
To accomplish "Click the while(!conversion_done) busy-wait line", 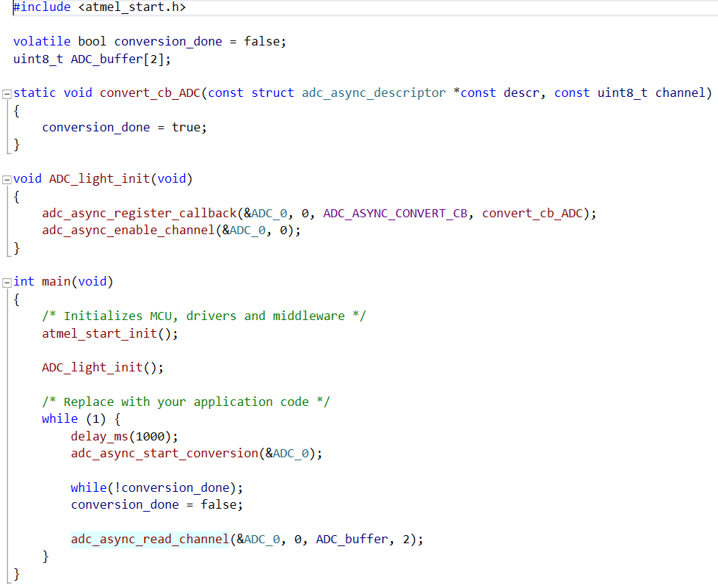I will tap(154, 487).
